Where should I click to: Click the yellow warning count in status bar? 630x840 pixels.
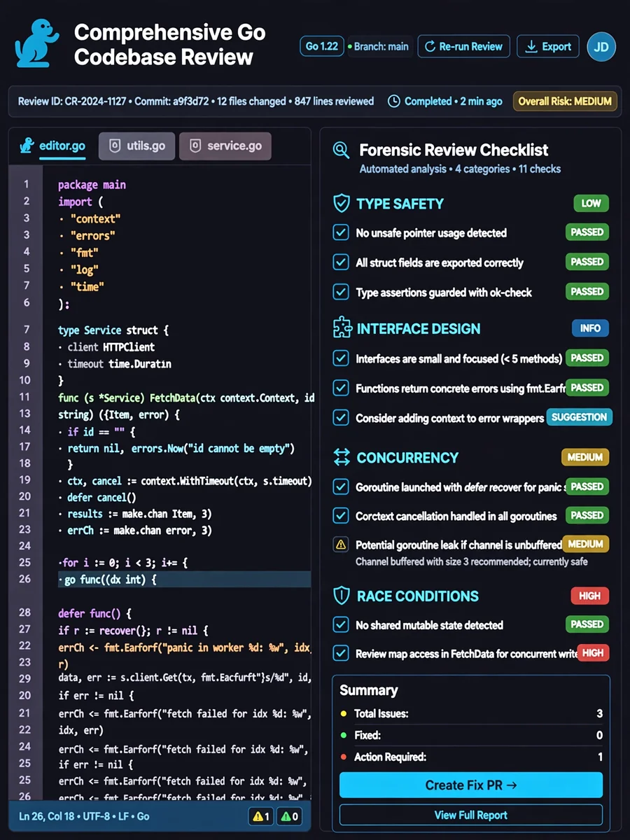click(x=260, y=816)
